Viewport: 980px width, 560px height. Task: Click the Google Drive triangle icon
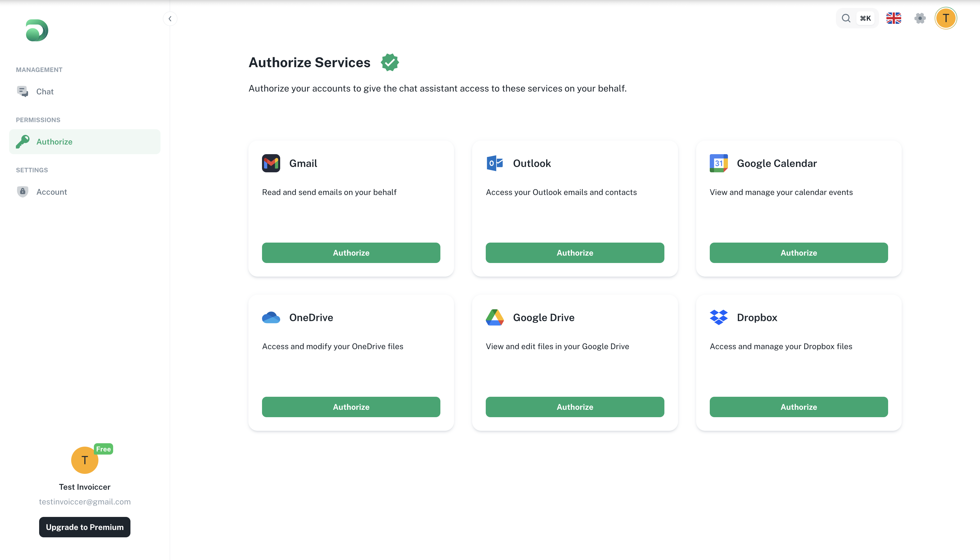pyautogui.click(x=495, y=317)
